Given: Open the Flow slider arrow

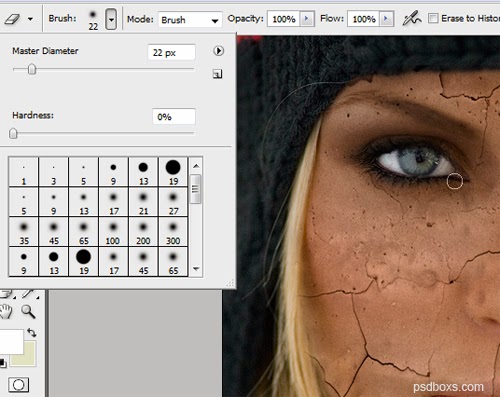Looking at the screenshot, I should 387,19.
